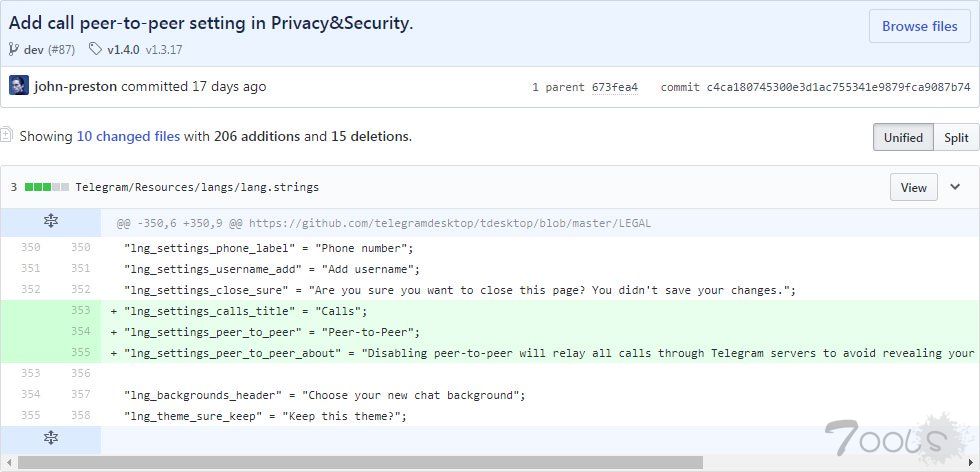Viewport: 980px width, 472px height.
Task: Open the 10 changed files list
Action: [128, 136]
